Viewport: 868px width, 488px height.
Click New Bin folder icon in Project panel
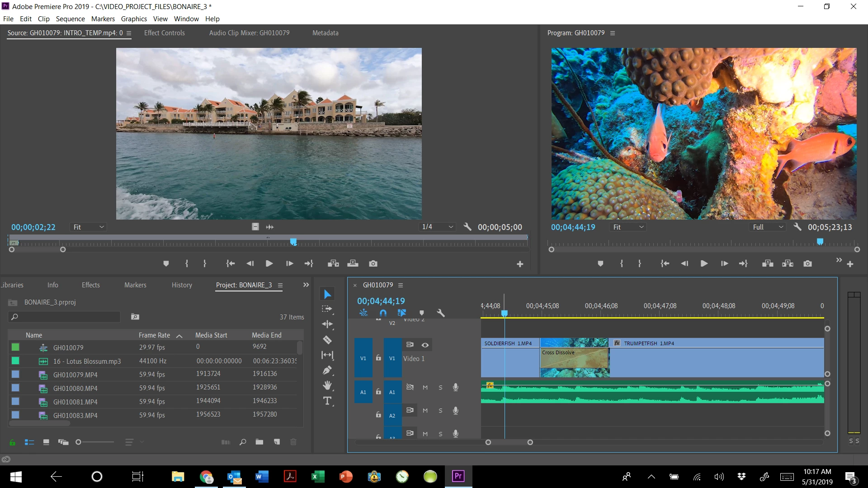click(259, 442)
